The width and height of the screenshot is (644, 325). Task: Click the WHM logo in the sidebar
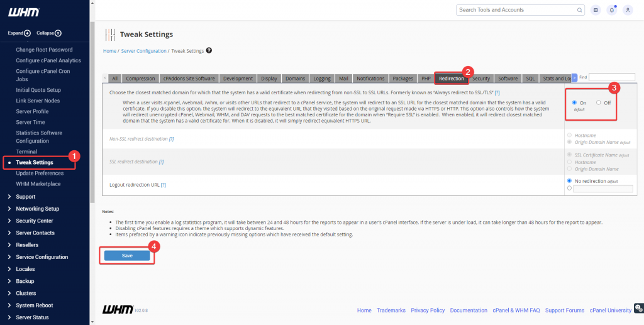click(x=24, y=13)
